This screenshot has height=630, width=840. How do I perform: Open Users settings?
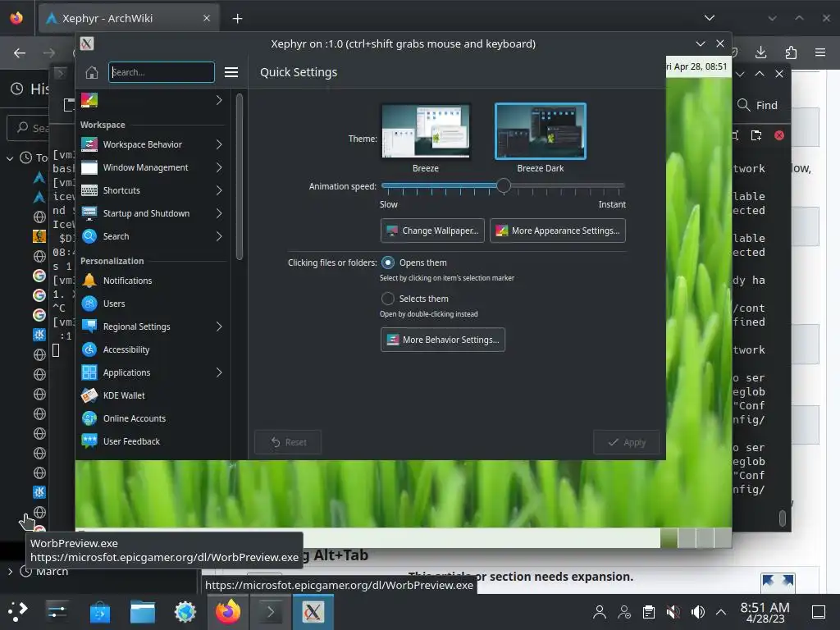point(152,304)
